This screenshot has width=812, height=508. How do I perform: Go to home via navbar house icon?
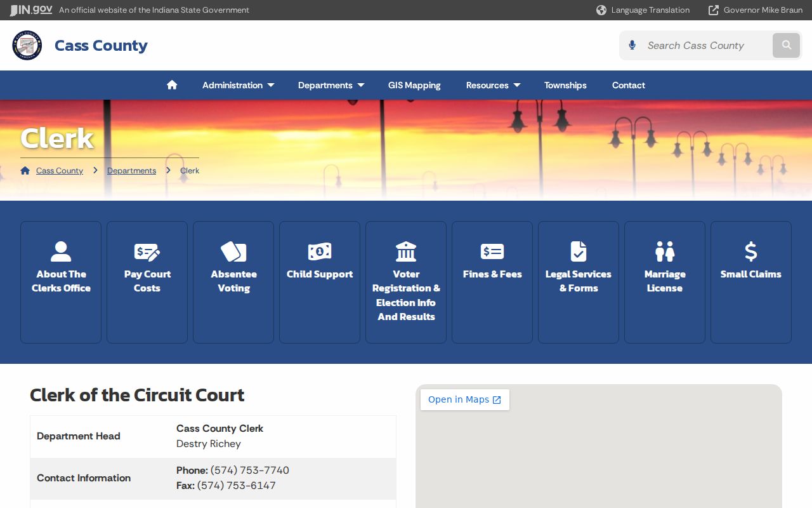click(x=172, y=85)
